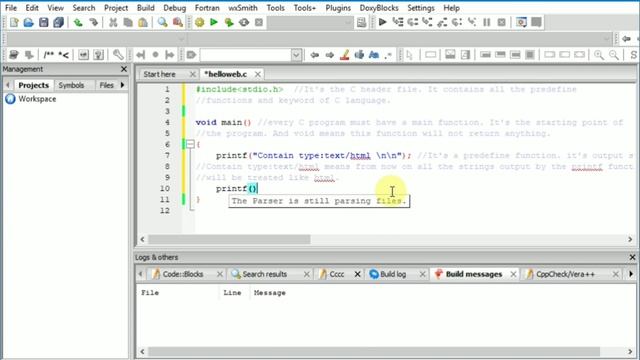Show next log tabs with right arrow

[631, 274]
